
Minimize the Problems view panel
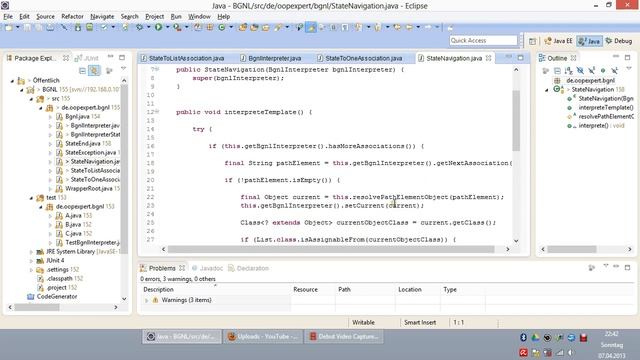tap(616, 267)
